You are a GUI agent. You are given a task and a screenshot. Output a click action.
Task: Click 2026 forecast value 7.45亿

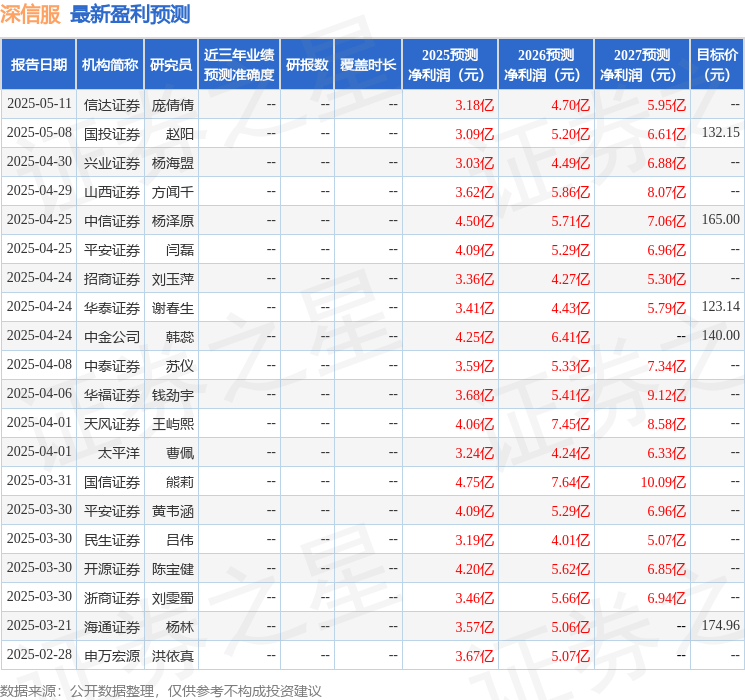pyautogui.click(x=571, y=424)
